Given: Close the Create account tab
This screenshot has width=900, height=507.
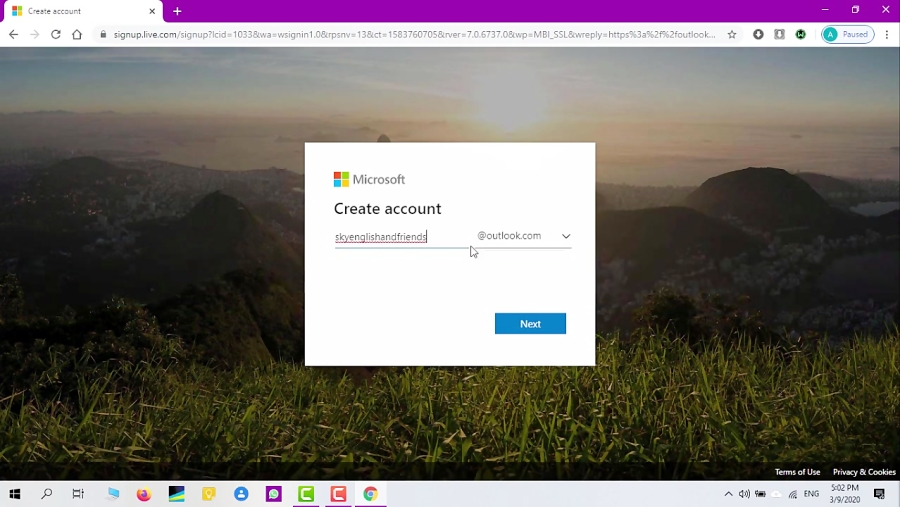Looking at the screenshot, I should coord(152,11).
